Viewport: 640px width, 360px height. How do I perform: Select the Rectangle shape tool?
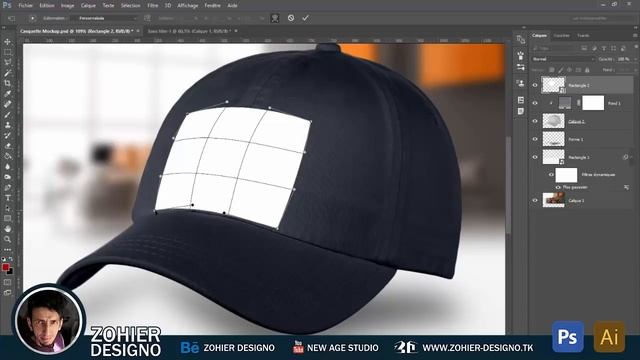pyautogui.click(x=7, y=219)
